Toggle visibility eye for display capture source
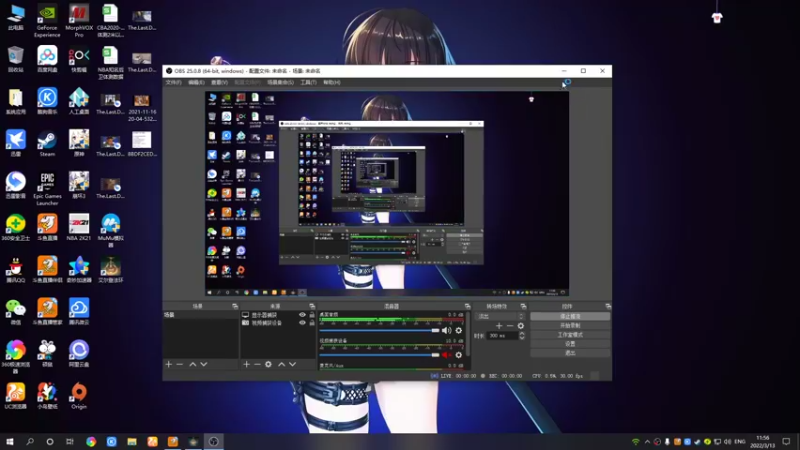The height and width of the screenshot is (450, 800). point(302,315)
